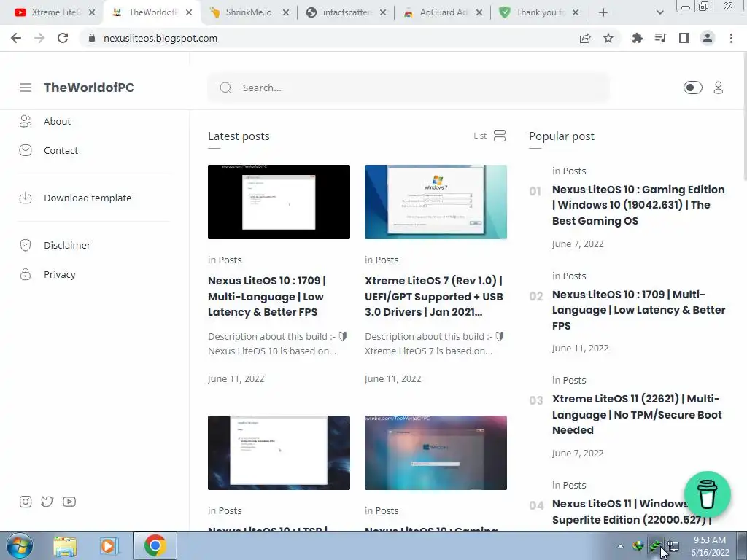747x560 pixels.
Task: Open Windows Media Player taskbar icon
Action: pos(109,546)
